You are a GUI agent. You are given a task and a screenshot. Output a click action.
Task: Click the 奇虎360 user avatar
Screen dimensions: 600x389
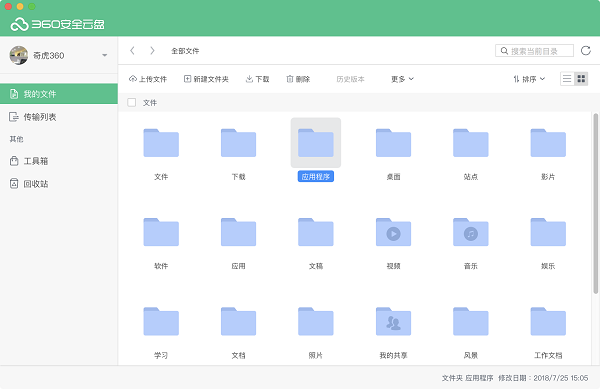point(19,55)
